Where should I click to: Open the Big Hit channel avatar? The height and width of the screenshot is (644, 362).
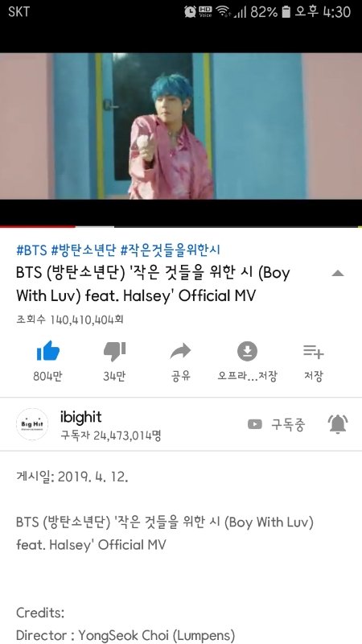point(32,424)
